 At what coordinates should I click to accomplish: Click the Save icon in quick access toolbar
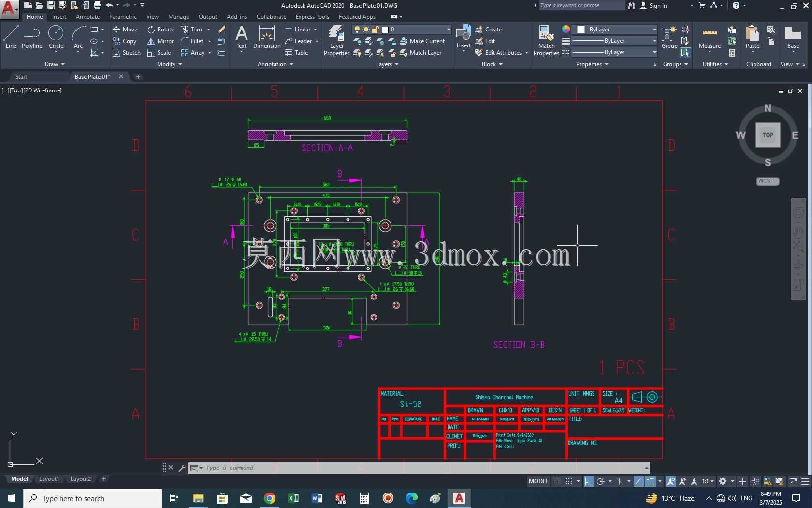[51, 5]
